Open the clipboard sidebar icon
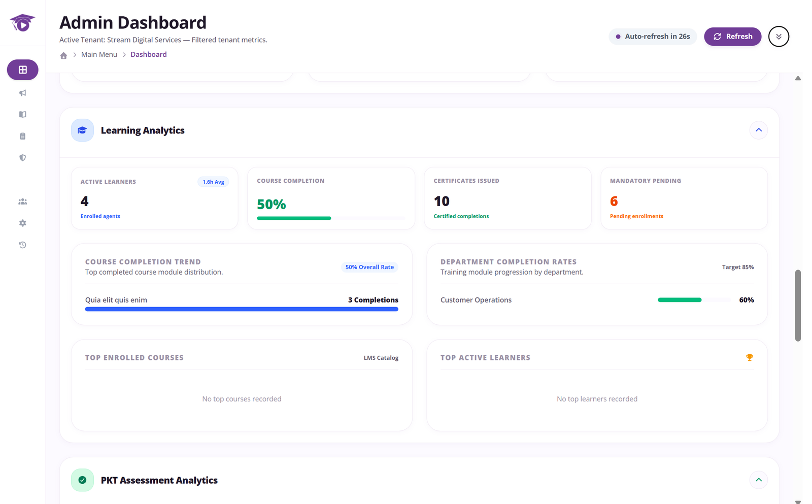The height and width of the screenshot is (504, 812). (x=22, y=136)
